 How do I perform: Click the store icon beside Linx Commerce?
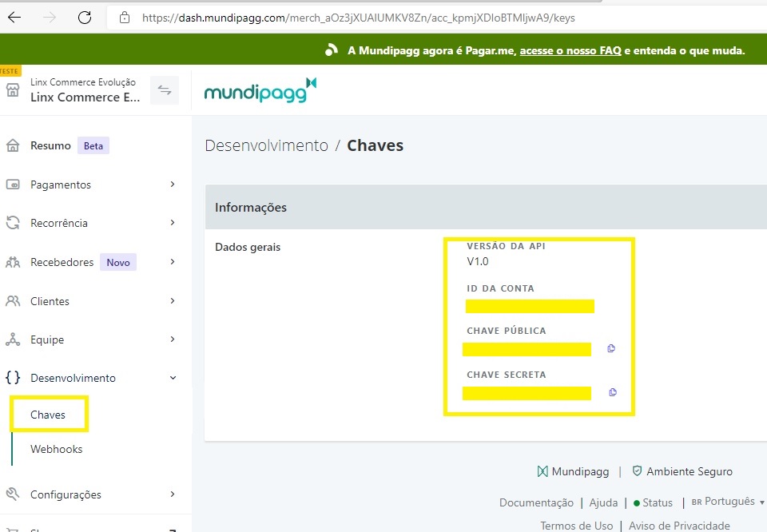click(x=13, y=90)
